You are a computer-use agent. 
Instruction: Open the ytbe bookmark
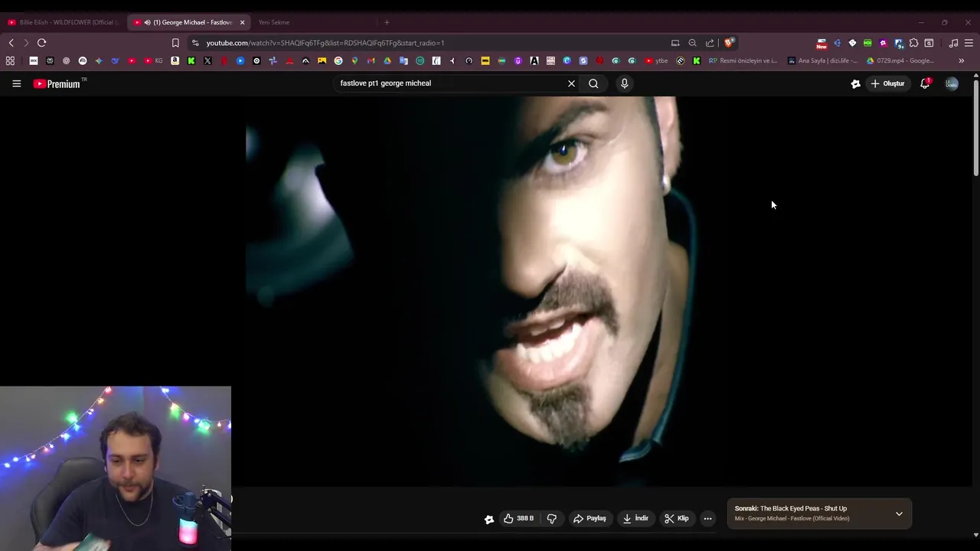tap(657, 60)
